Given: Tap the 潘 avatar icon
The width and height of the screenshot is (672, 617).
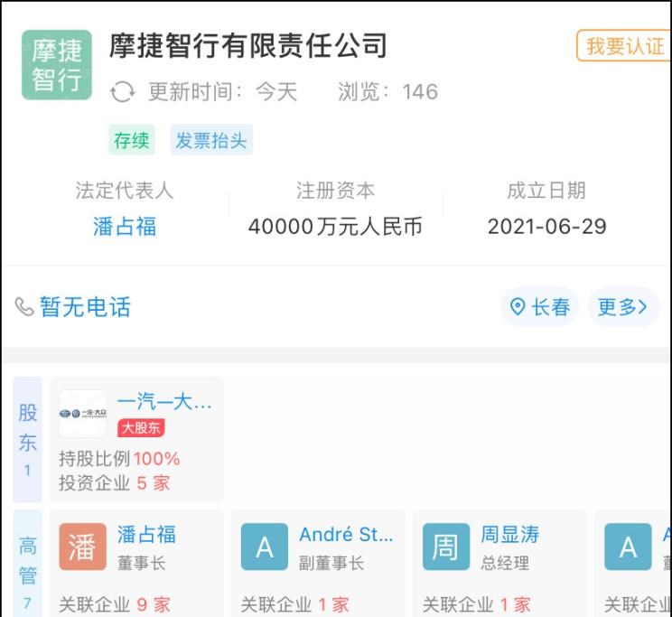Looking at the screenshot, I should (x=83, y=547).
